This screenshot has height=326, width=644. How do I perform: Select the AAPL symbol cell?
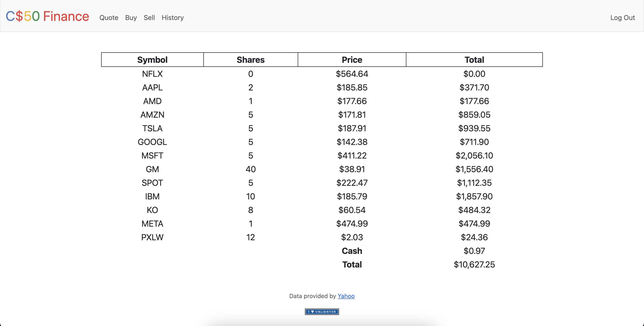152,87
